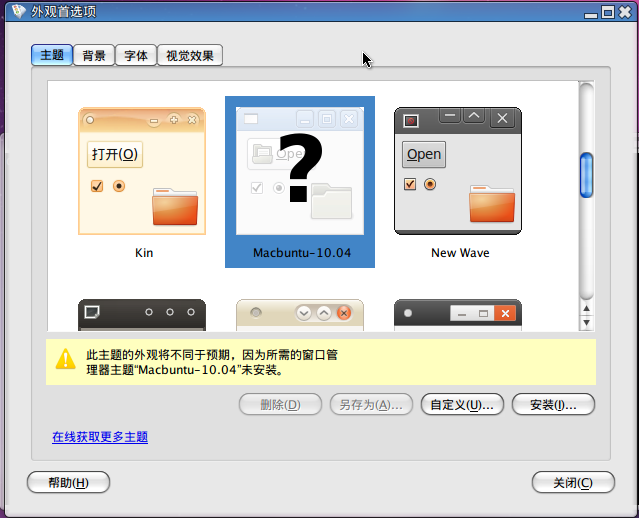639x518 pixels.
Task: Select the Macbuntu-10.04 theme thumbnail
Action: pos(300,171)
